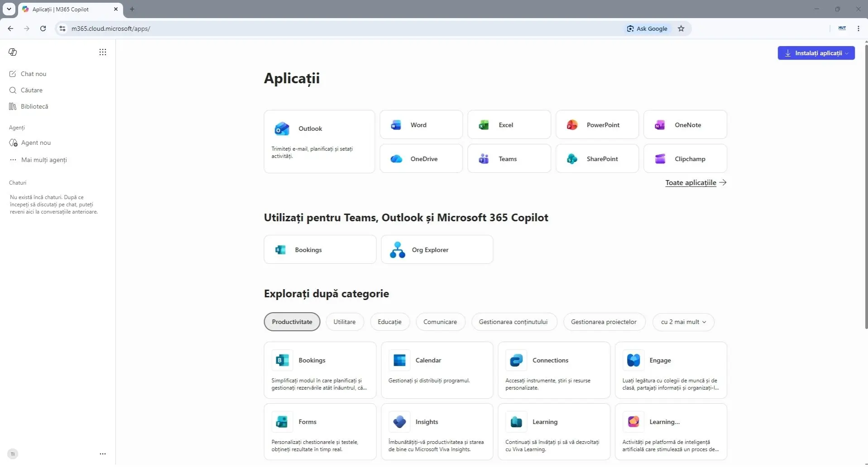Open the app launcher waffle icon

tap(103, 52)
